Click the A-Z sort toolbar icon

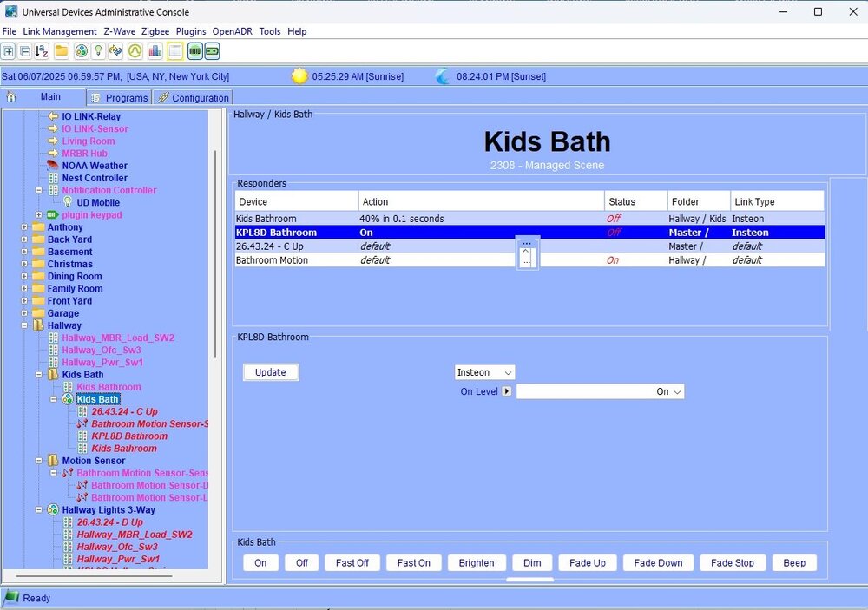click(42, 51)
